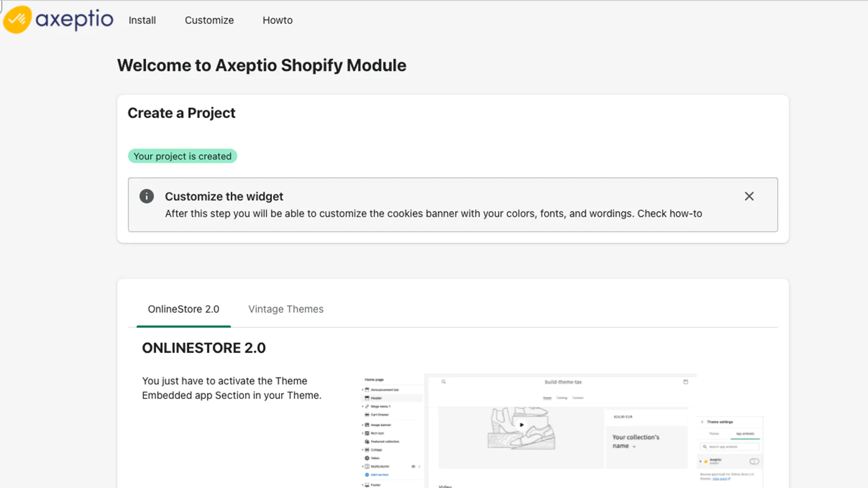Click the Axeptio logo
Viewport: 868px width, 488px height.
click(x=59, y=20)
